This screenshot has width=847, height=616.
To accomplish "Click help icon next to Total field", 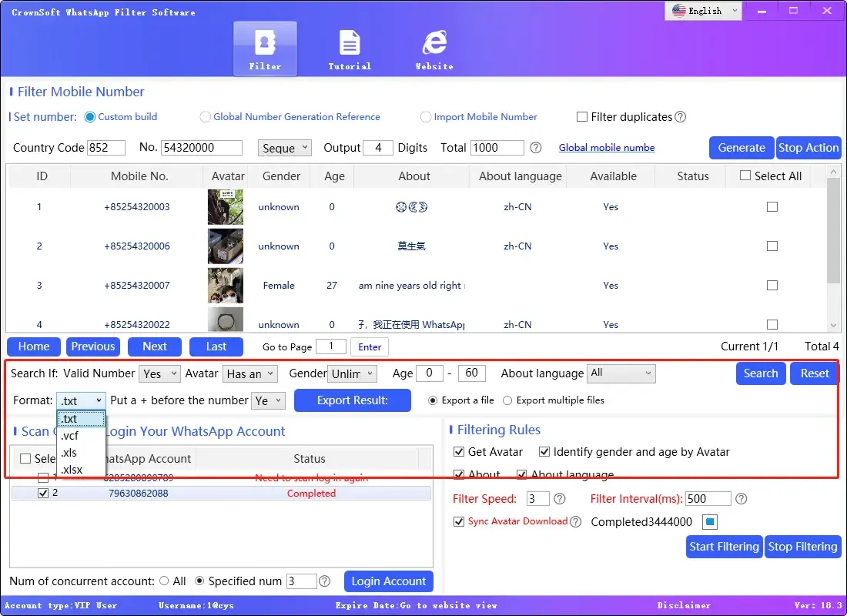I will coord(536,148).
